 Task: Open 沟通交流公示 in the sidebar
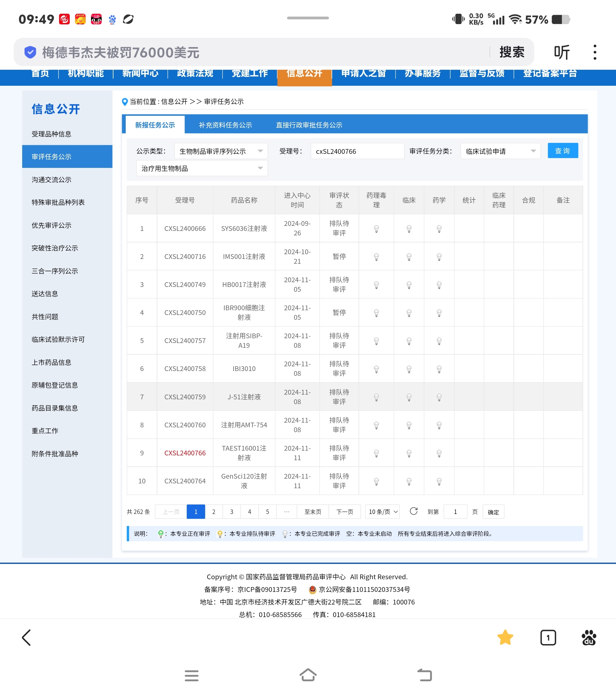tap(52, 180)
